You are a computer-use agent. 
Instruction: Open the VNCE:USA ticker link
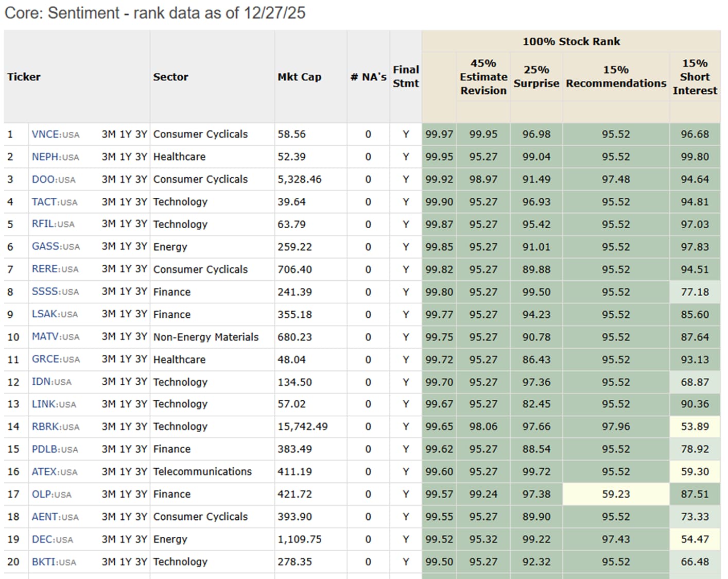(55, 134)
